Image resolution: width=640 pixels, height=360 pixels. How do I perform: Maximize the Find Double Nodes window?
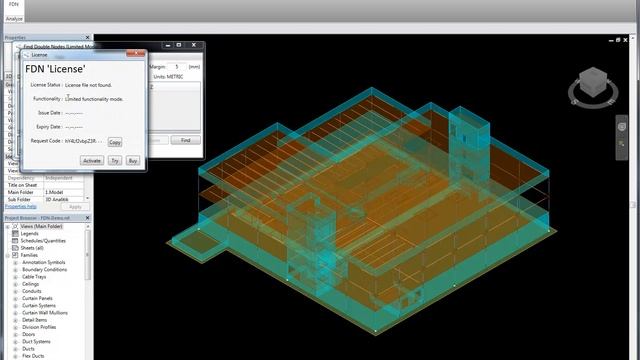click(x=179, y=45)
